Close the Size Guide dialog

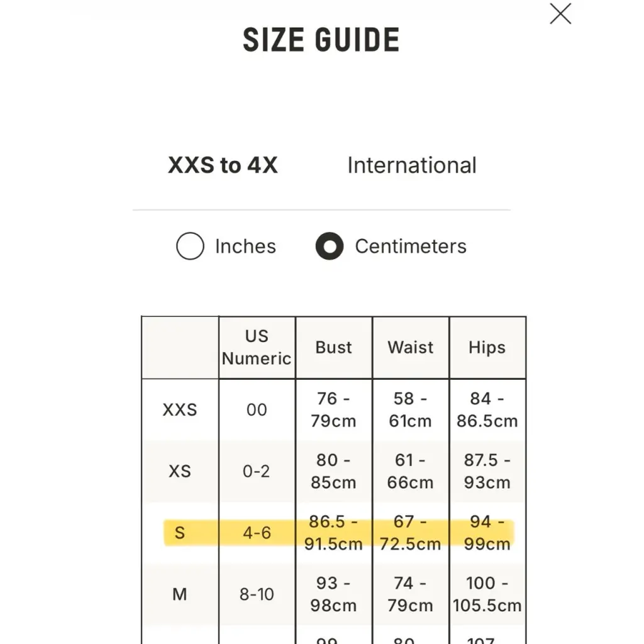560,14
